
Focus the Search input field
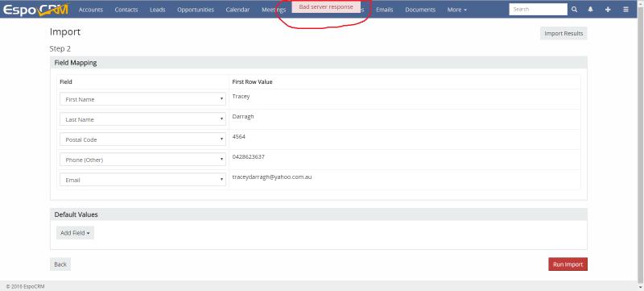tap(538, 9)
